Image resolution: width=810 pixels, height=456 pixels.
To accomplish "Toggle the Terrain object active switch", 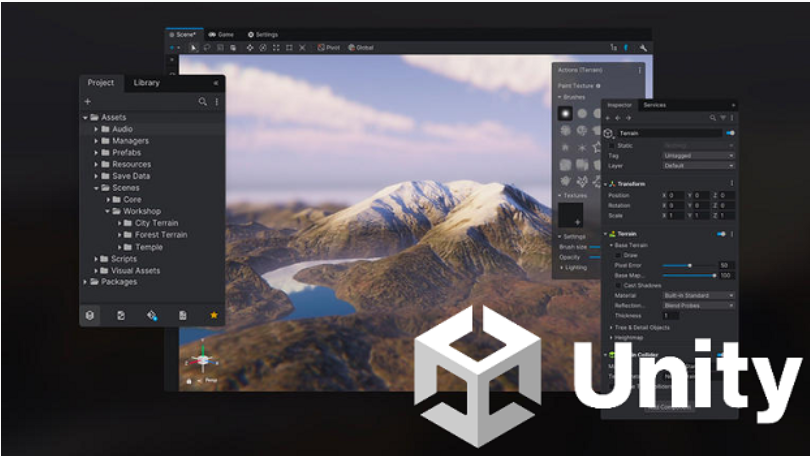I will 730,133.
